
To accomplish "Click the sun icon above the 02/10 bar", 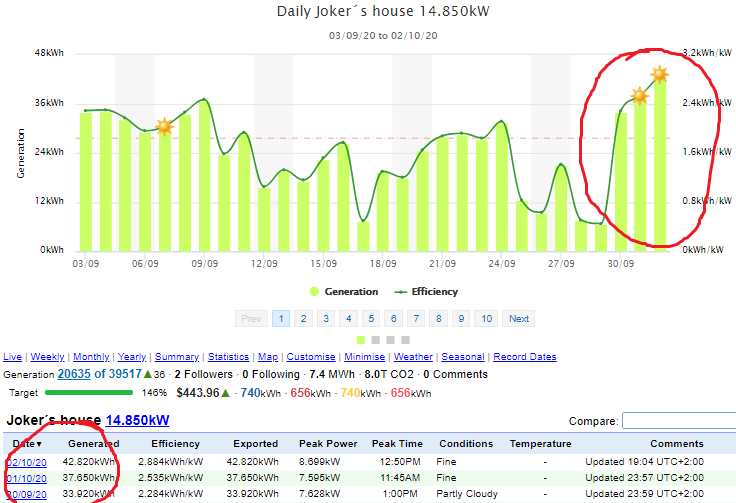I will pos(659,74).
